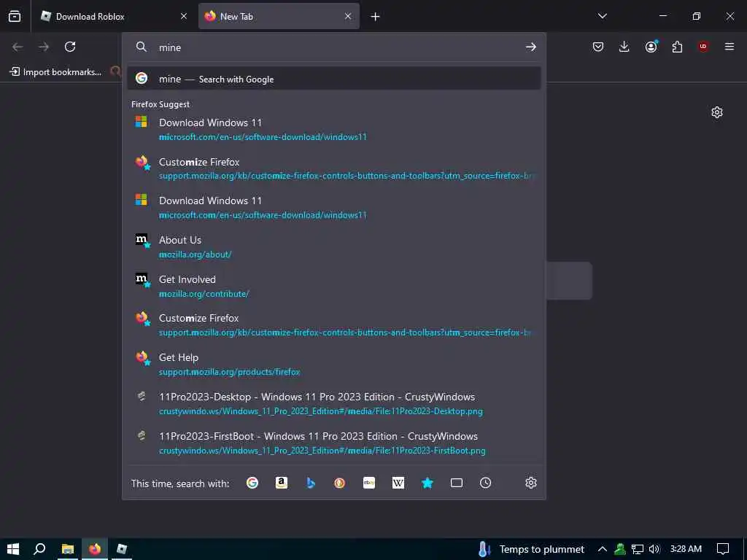Open the Firefox application menu
This screenshot has height=560, width=747.
(729, 47)
